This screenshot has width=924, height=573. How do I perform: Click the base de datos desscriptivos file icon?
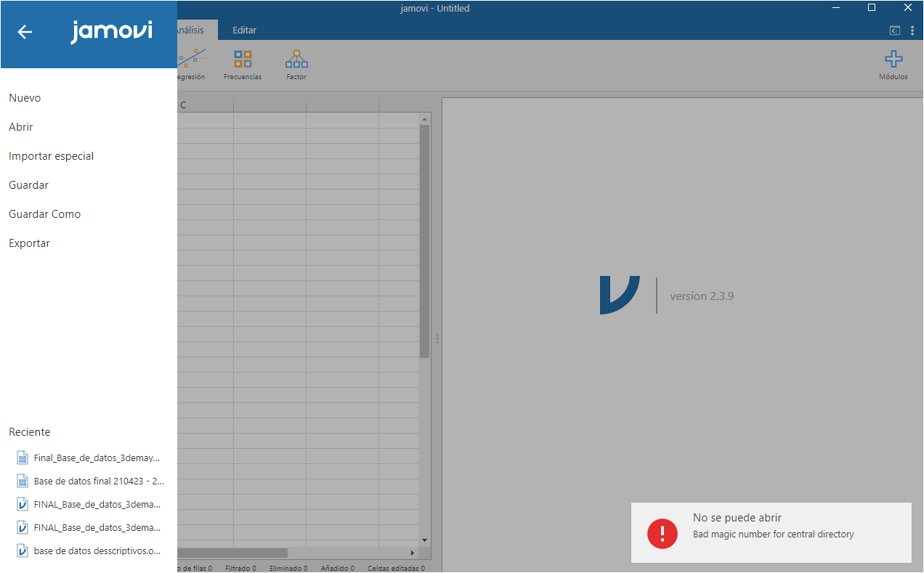coord(23,550)
